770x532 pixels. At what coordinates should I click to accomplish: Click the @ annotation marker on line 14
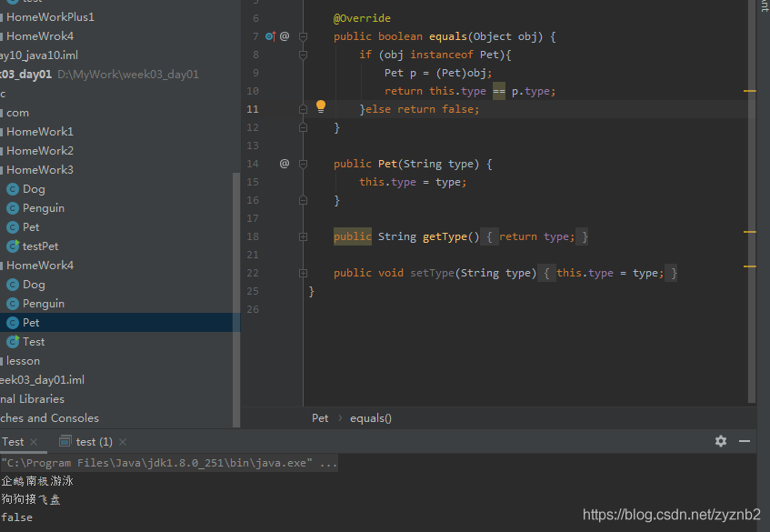pos(285,164)
